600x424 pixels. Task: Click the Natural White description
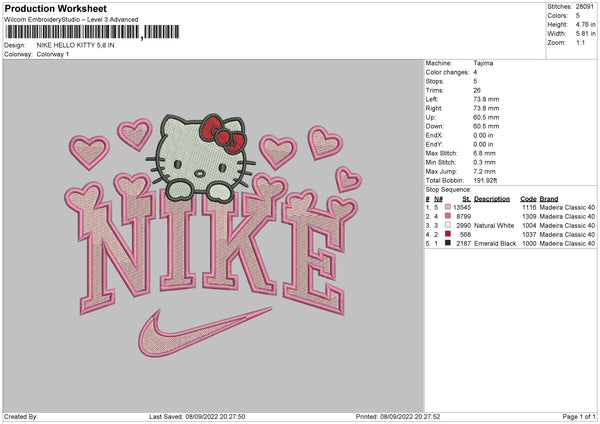[x=494, y=226]
